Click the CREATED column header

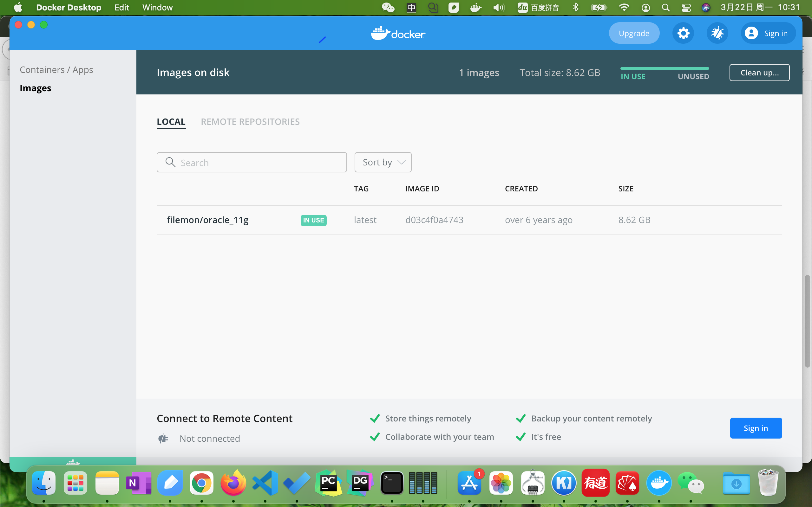tap(521, 189)
